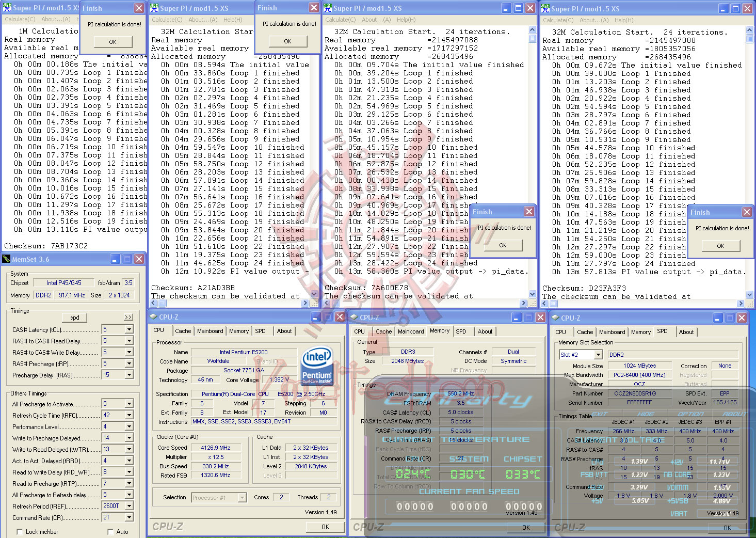Click the vertical scrollbar thumb in the checksum 7A600E78 Super PI window
The width and height of the screenshot is (756, 538).
[533, 39]
